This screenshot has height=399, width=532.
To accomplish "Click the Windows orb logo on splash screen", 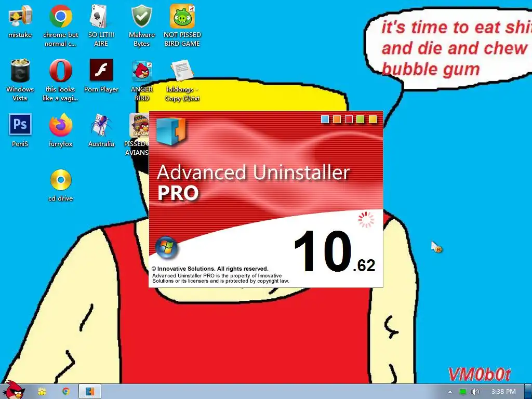I will 166,247.
